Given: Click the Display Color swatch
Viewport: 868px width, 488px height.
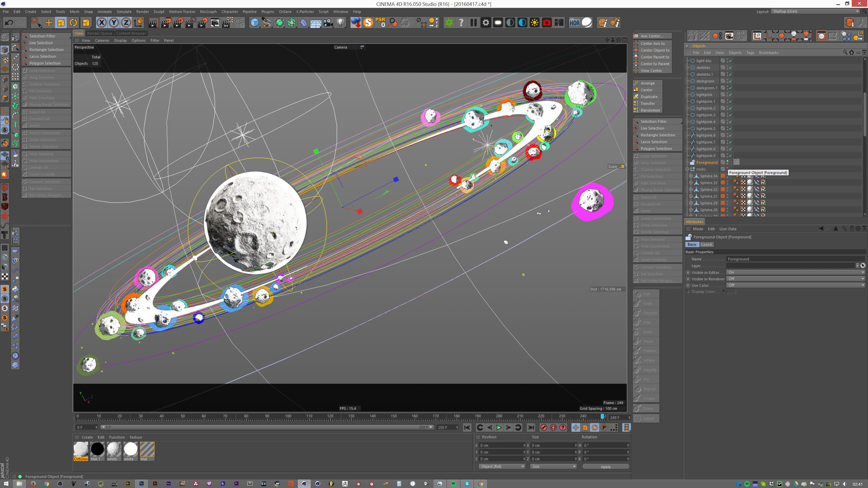Looking at the screenshot, I should (731, 292).
